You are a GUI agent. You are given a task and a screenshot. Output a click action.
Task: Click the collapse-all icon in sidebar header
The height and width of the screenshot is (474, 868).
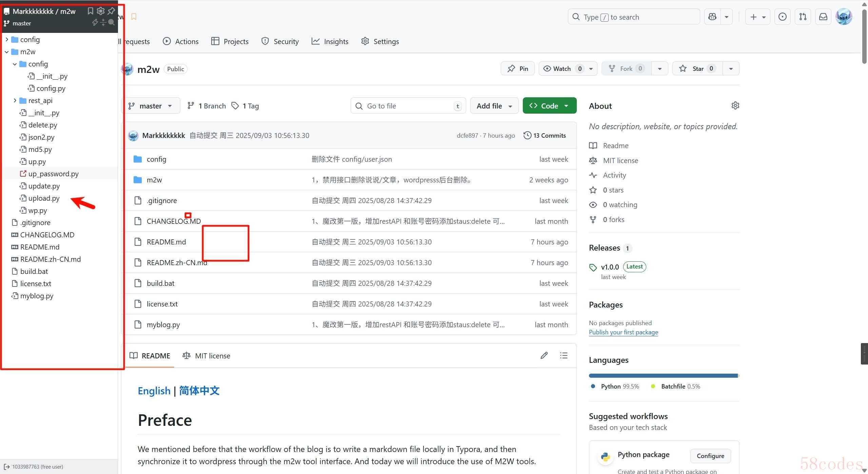[x=103, y=22]
